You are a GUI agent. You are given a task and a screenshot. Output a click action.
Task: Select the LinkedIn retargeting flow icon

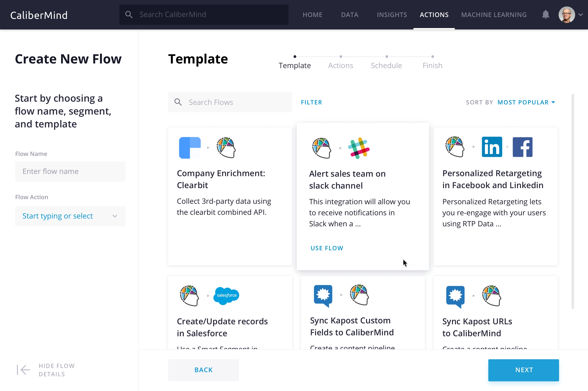pyautogui.click(x=491, y=147)
